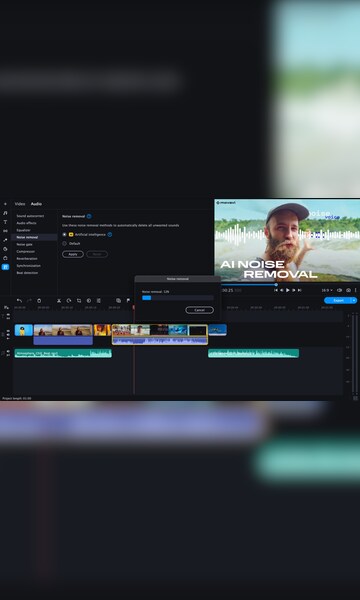
Task: Click the Redo arrow in timeline toolbar
Action: (x=29, y=301)
